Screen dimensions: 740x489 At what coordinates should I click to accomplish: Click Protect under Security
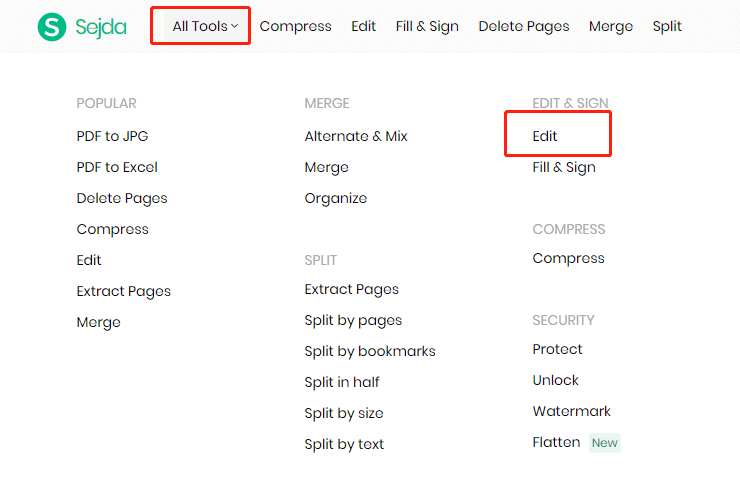[x=558, y=349]
